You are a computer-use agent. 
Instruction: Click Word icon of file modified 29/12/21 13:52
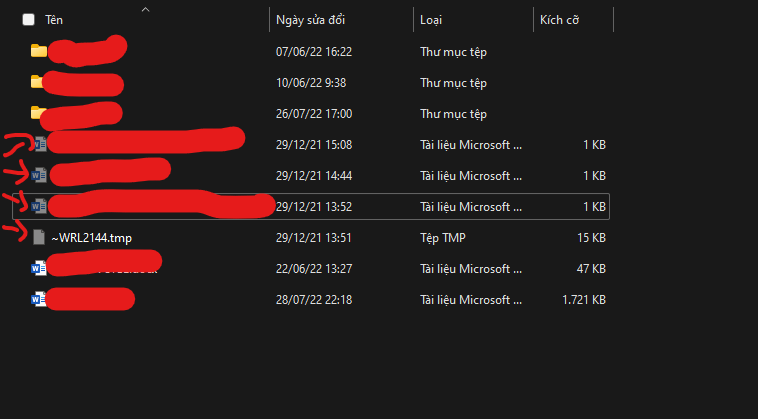[x=40, y=207]
